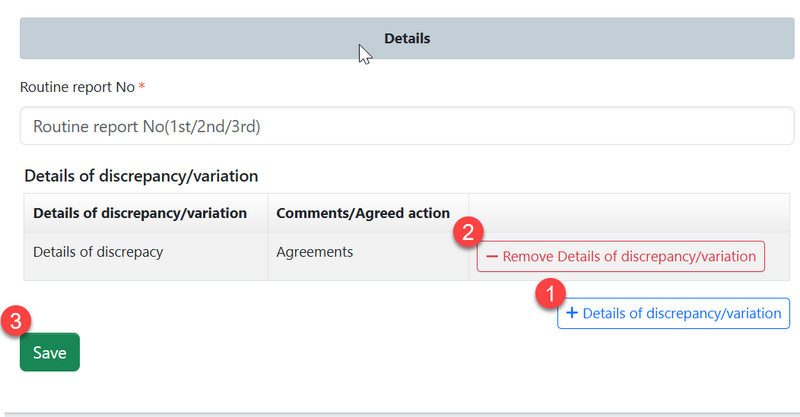Click the discrepancy/variation heading above the table
This screenshot has height=417, width=800.
[141, 176]
